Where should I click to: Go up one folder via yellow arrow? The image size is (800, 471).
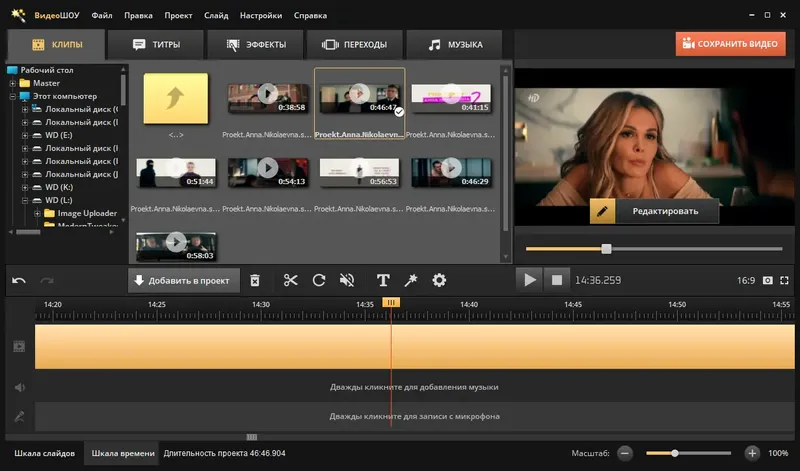click(176, 98)
